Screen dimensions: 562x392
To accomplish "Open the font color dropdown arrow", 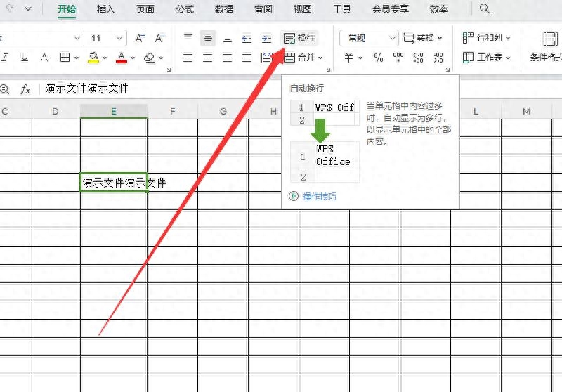I will pyautogui.click(x=133, y=58).
